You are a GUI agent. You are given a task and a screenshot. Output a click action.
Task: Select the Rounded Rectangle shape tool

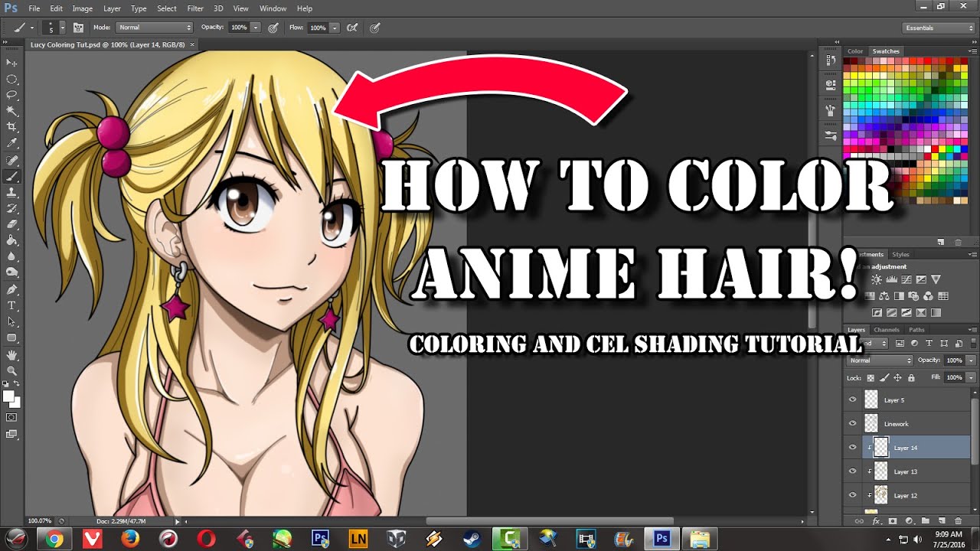(11, 337)
